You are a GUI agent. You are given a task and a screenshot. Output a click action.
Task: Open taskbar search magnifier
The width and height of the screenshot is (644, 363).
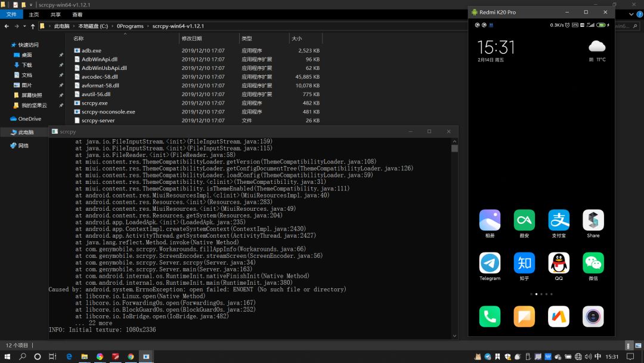[x=22, y=356]
